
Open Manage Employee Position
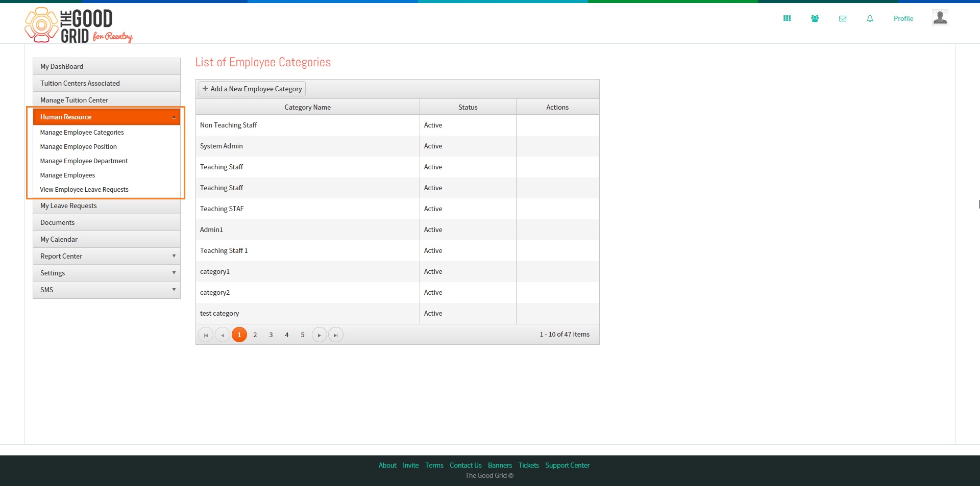tap(78, 146)
